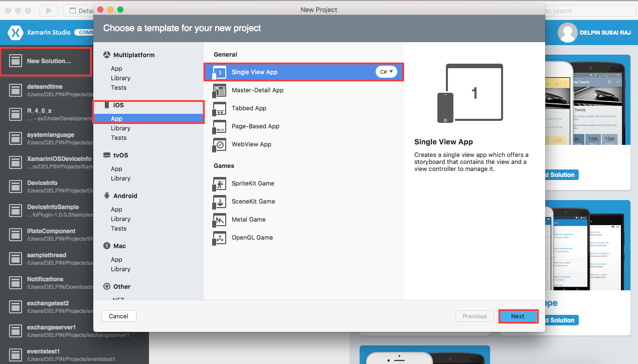Expand the Android category in sidebar
Image resolution: width=638 pixels, height=364 pixels.
click(x=124, y=196)
